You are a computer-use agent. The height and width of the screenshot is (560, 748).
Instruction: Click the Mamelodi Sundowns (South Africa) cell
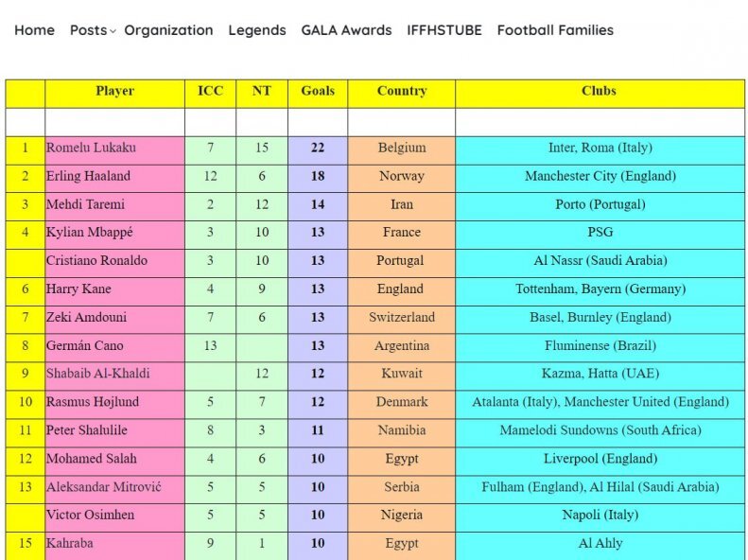pos(600,430)
